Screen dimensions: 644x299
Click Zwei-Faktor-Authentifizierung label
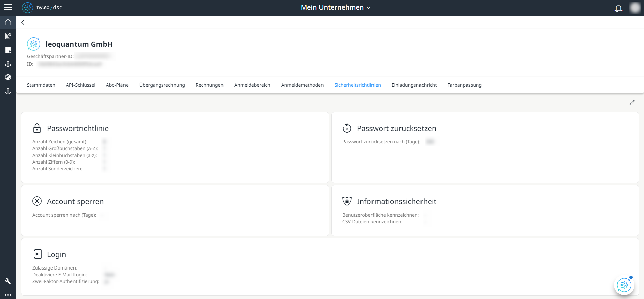coord(66,281)
